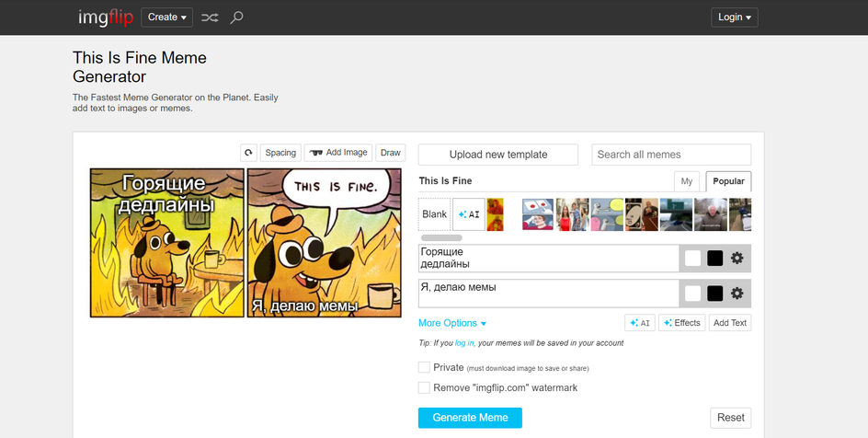868x438 pixels.
Task: Click Upload new template
Action: pos(498,155)
